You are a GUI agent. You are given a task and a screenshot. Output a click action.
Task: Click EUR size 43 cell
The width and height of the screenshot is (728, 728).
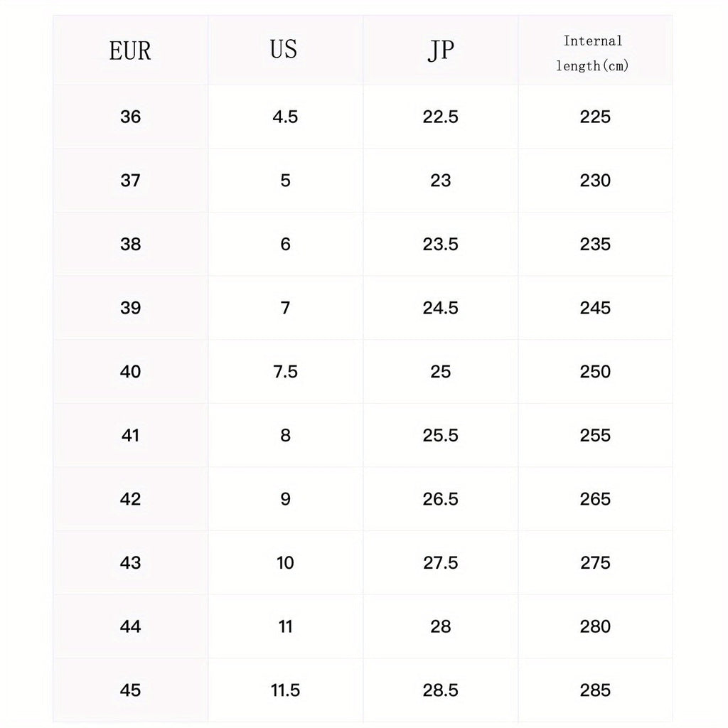130,562
